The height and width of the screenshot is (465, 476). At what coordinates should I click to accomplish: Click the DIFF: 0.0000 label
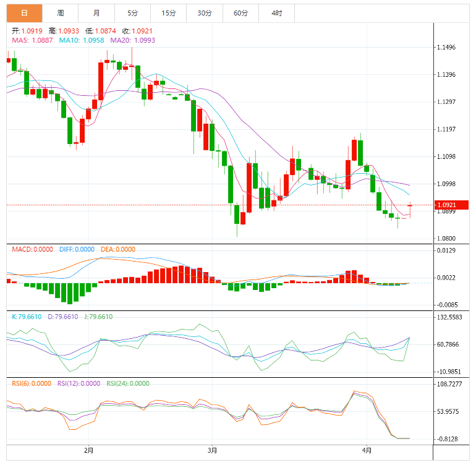tap(77, 249)
